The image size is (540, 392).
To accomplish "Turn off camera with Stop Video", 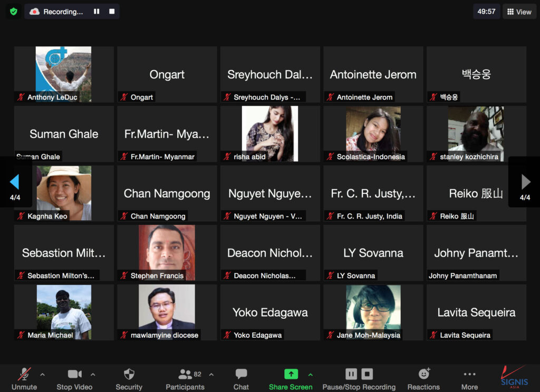I will (x=74, y=375).
